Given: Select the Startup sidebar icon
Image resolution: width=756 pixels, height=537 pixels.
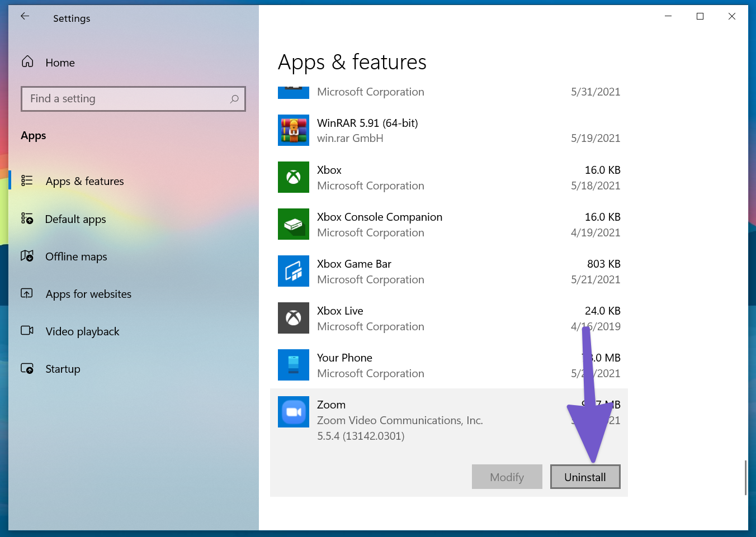Looking at the screenshot, I should click(27, 368).
